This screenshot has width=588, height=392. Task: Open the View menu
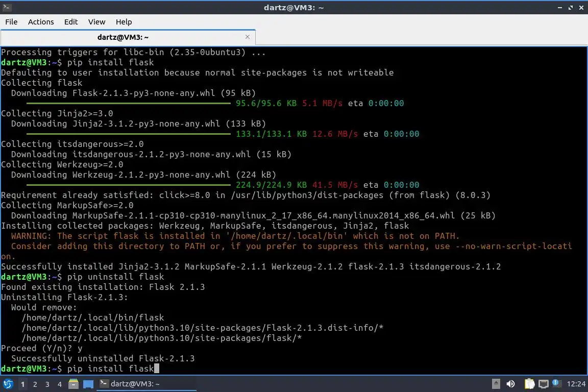pyautogui.click(x=97, y=22)
